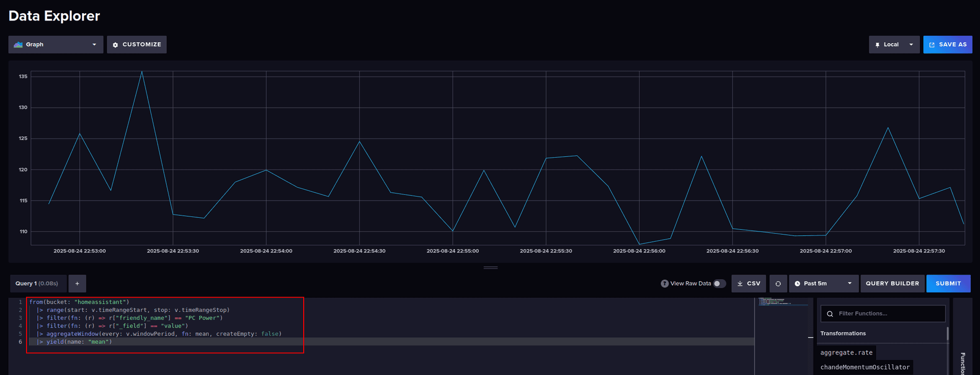Click the _field filter line
The width and height of the screenshot is (980, 375).
tap(112, 326)
